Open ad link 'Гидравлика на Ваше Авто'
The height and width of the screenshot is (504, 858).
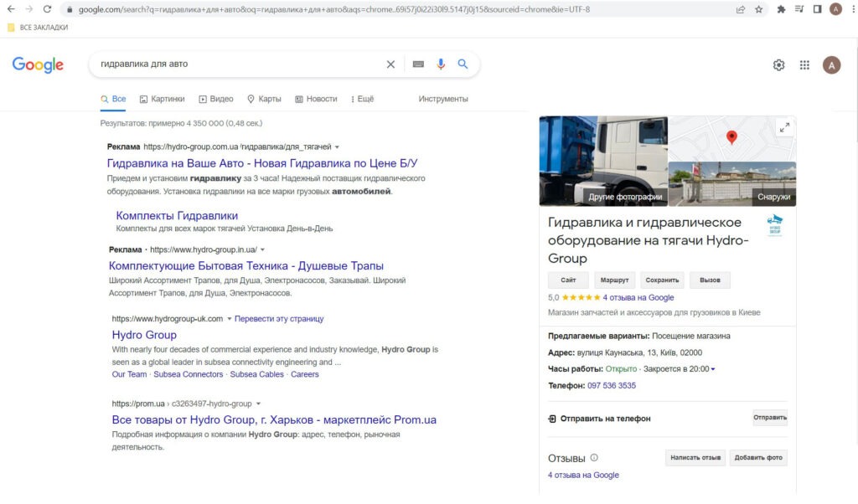click(x=262, y=163)
